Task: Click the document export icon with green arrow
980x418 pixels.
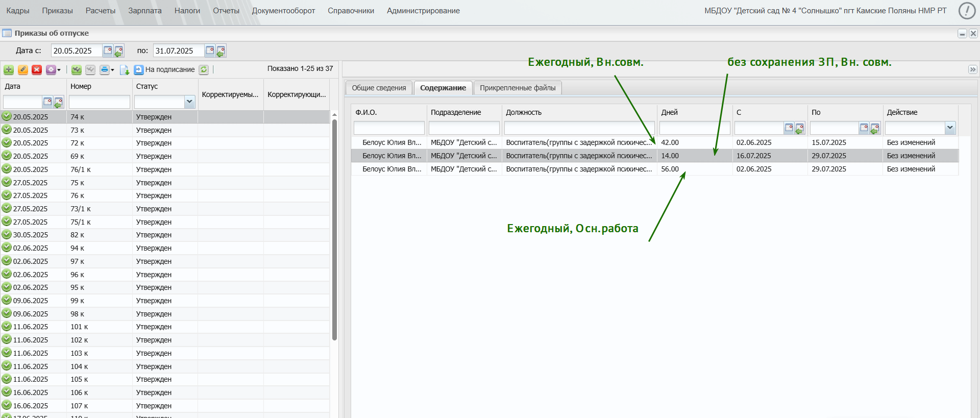Action: (x=125, y=69)
